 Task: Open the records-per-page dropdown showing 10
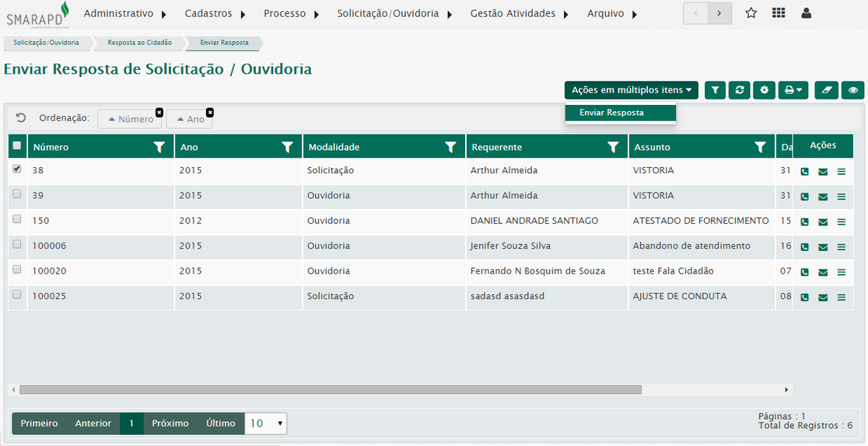pos(266,423)
